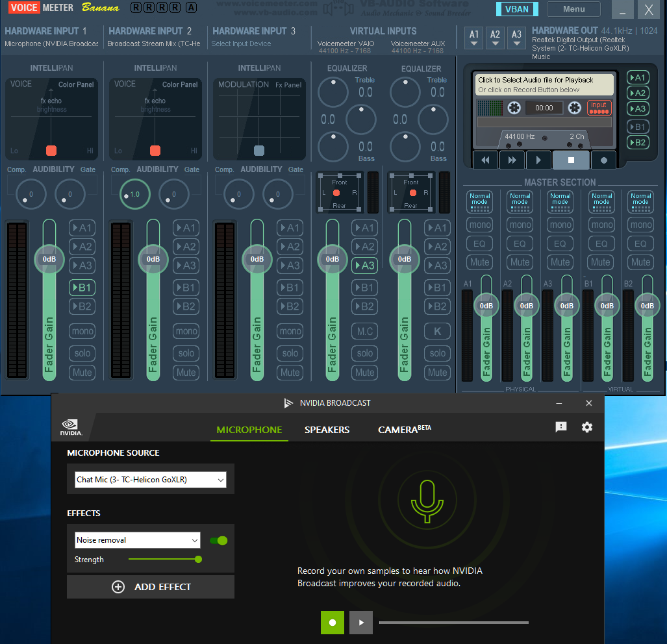The height and width of the screenshot is (644, 667).
Task: Click the Strength slider handle
Action: [198, 560]
